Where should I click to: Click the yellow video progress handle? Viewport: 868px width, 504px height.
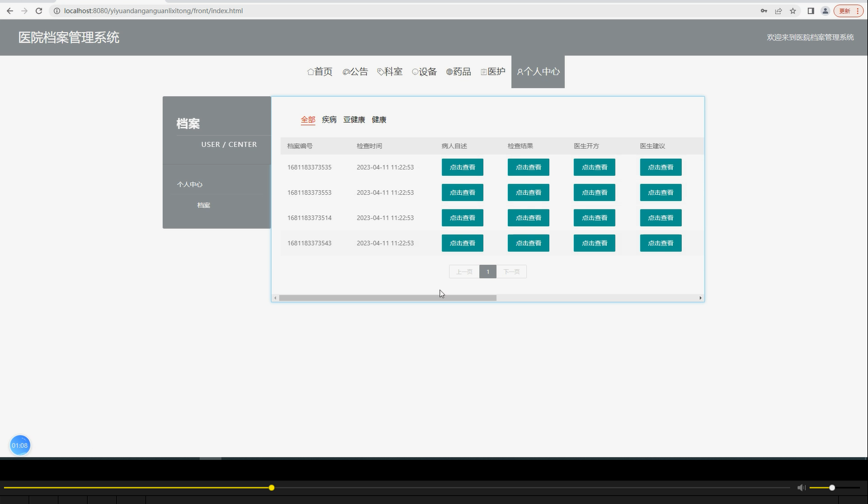(x=271, y=487)
